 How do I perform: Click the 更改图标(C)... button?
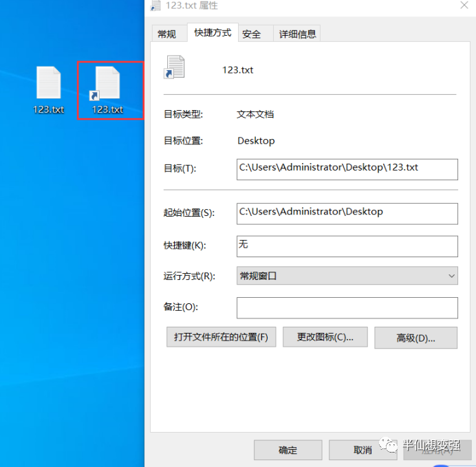pos(325,337)
